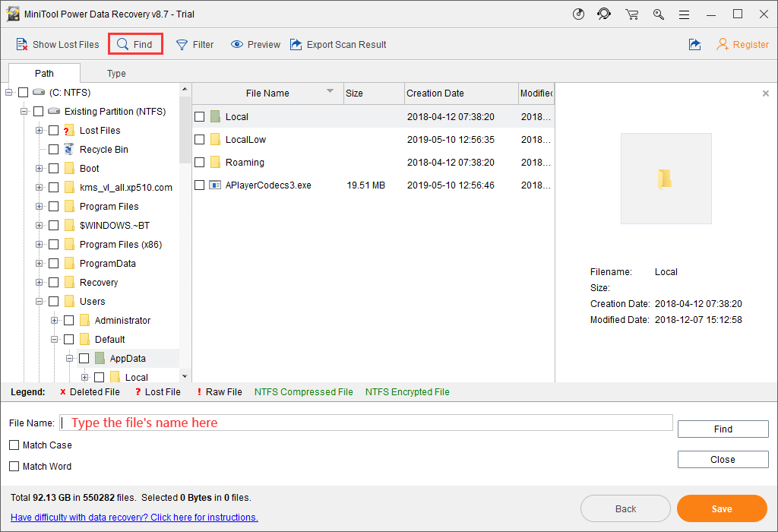Collapse the Users folder tree node
The height and width of the screenshot is (532, 778).
coord(40,302)
